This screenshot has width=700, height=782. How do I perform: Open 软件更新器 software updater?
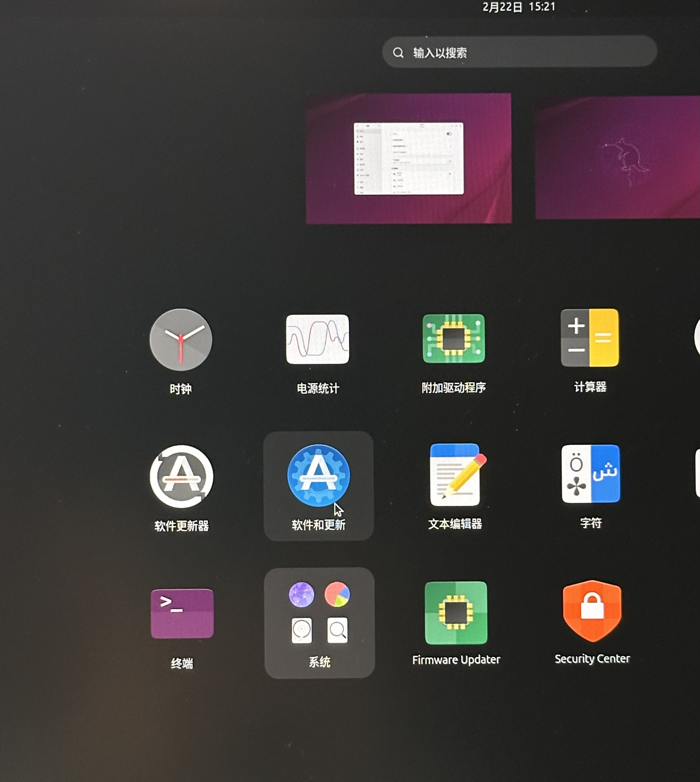182,476
